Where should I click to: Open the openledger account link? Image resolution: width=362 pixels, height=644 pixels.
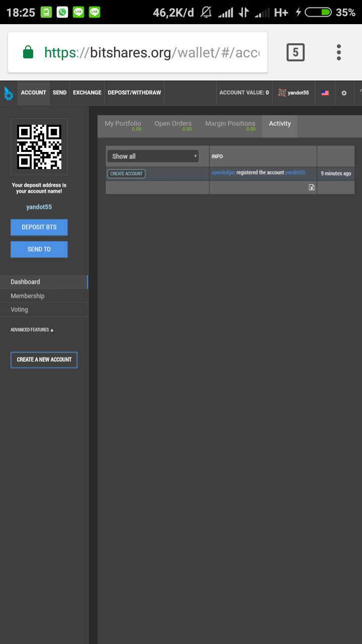pos(223,173)
